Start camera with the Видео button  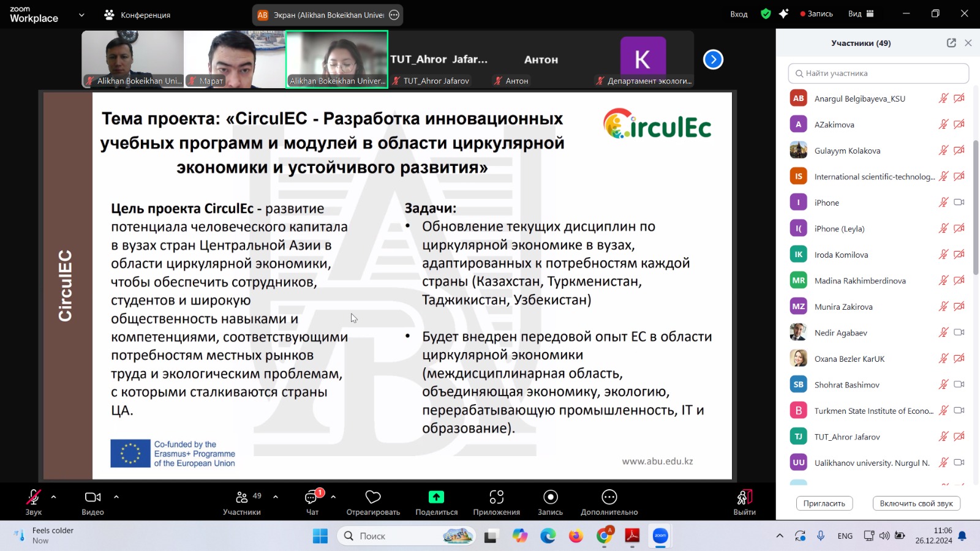pos(92,502)
